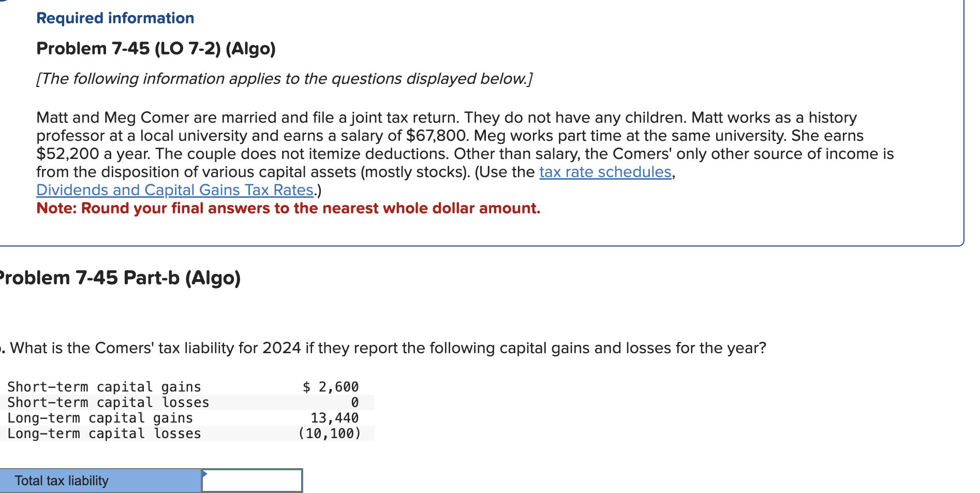Select the Problem 7-45 Part-b heading

coord(120,278)
